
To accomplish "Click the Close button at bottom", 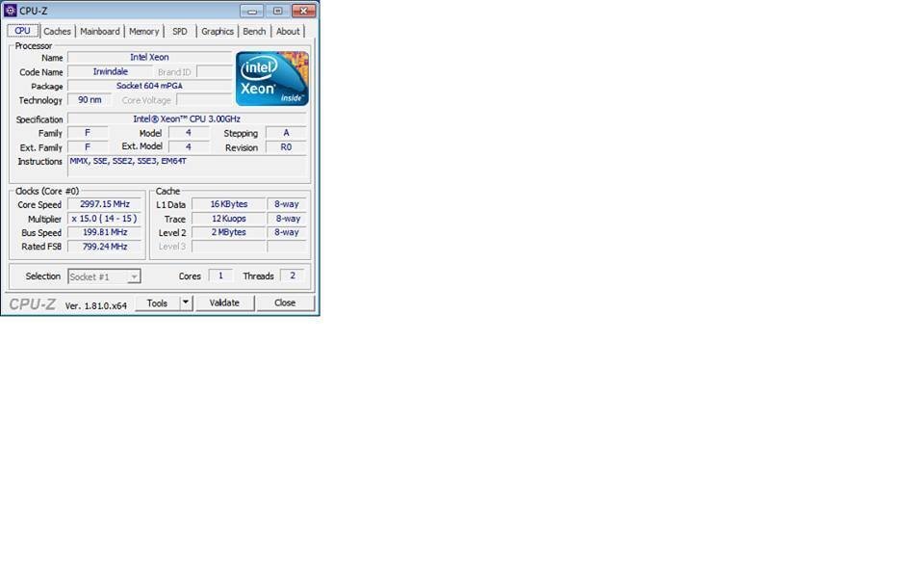I will (x=285, y=303).
